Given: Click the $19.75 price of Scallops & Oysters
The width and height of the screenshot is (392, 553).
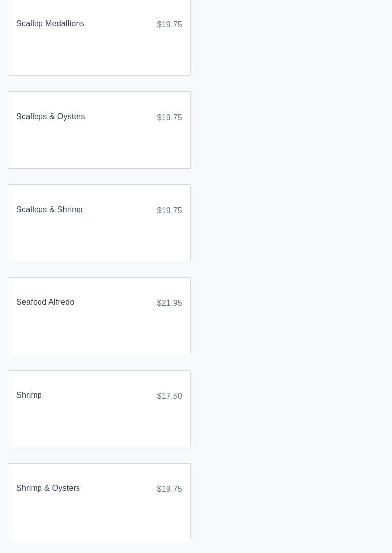Looking at the screenshot, I should tap(169, 118).
